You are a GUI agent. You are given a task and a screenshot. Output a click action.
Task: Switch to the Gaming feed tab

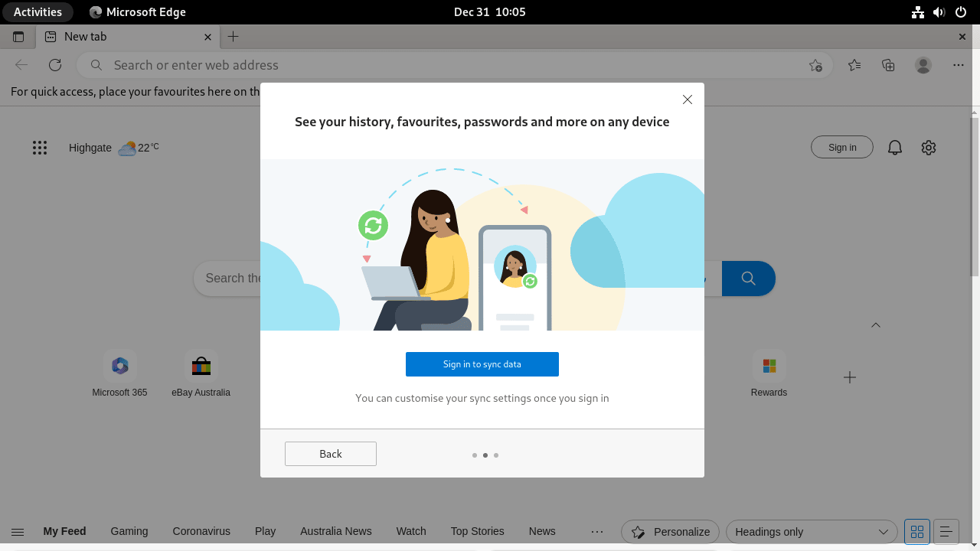[129, 531]
